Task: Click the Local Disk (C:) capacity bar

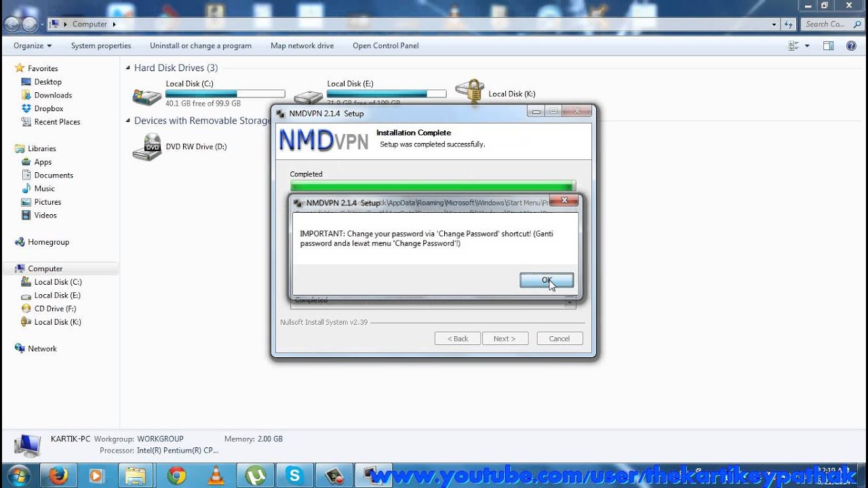Action: [225, 94]
